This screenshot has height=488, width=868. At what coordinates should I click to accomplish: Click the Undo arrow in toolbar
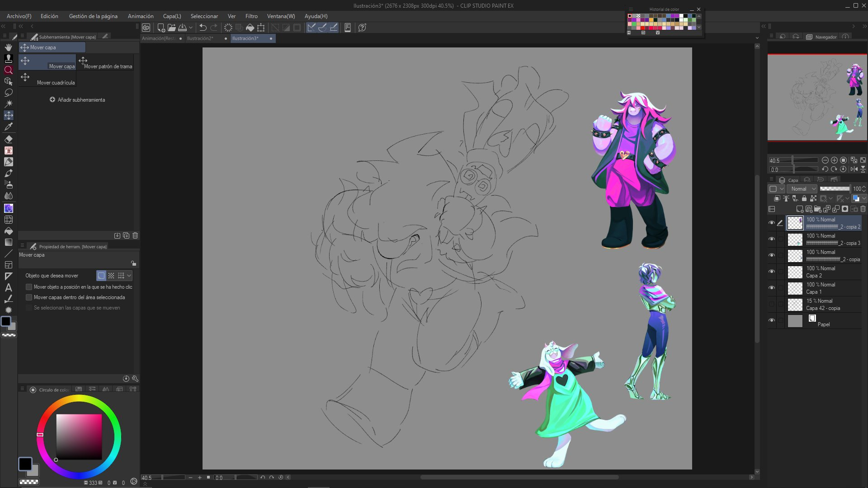(203, 28)
